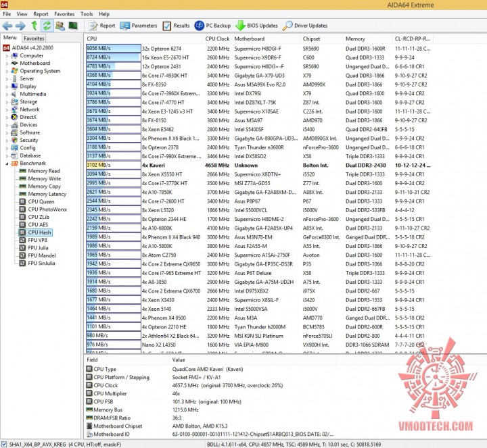Image resolution: width=487 pixels, height=448 pixels.
Task: Go forward with the blue right arrow
Action: (20, 26)
